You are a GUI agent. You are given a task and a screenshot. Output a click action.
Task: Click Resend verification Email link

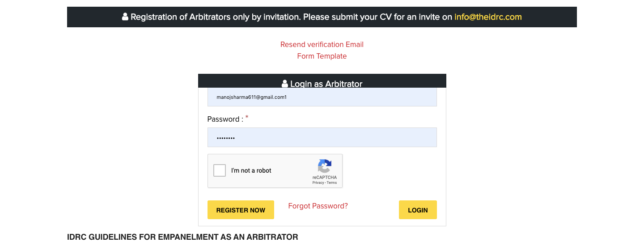(322, 45)
